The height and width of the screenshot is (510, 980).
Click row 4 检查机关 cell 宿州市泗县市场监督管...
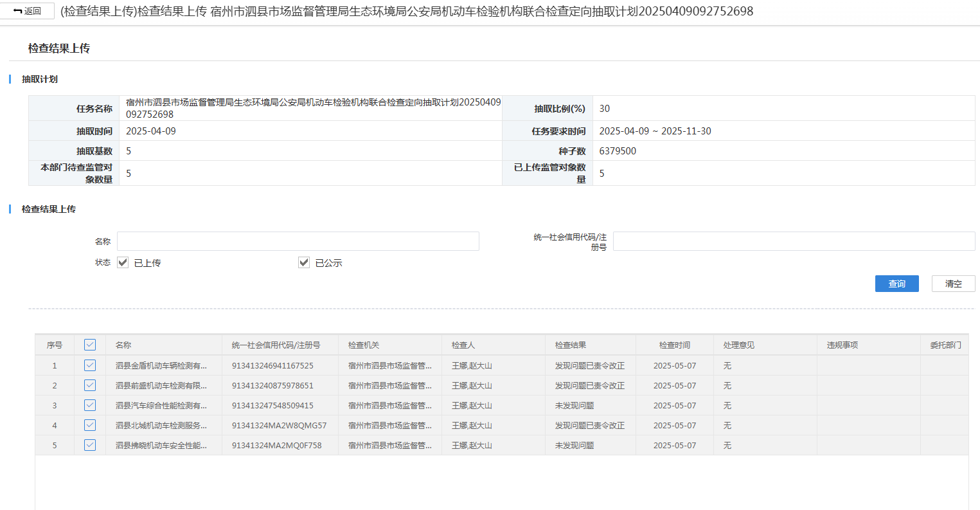coord(390,425)
